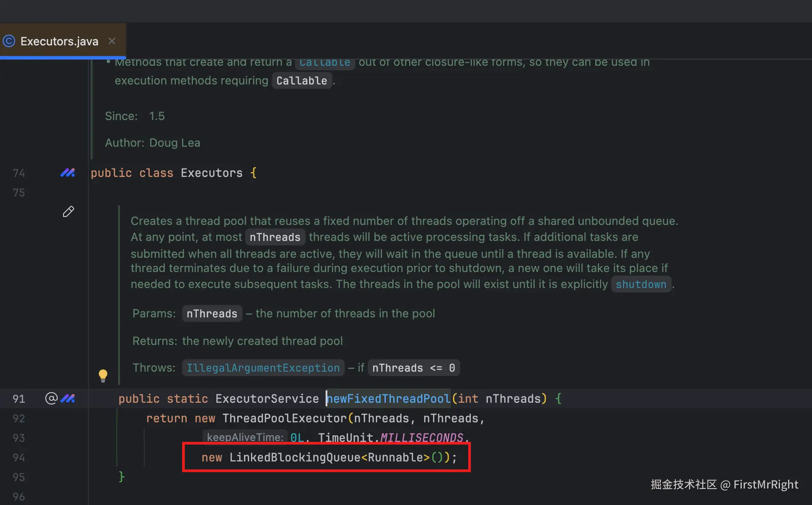Click line number 95 in the gutter
Screen dimensions: 812x505
(19, 477)
